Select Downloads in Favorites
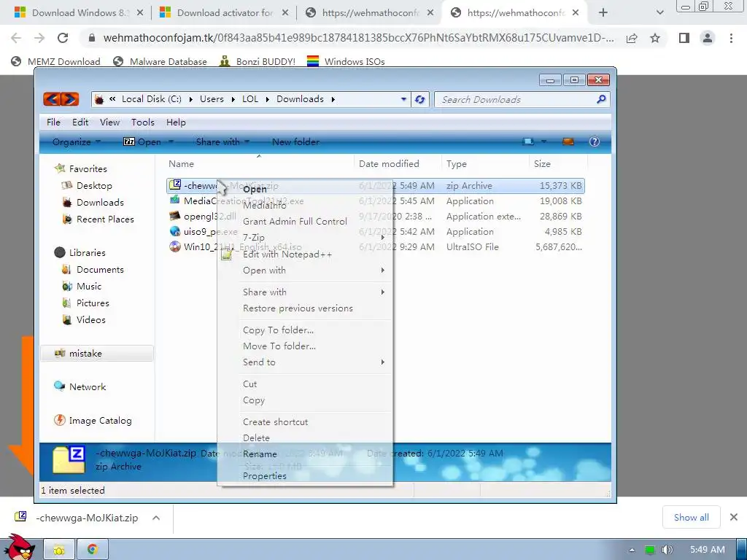The width and height of the screenshot is (747, 560). (x=93, y=203)
